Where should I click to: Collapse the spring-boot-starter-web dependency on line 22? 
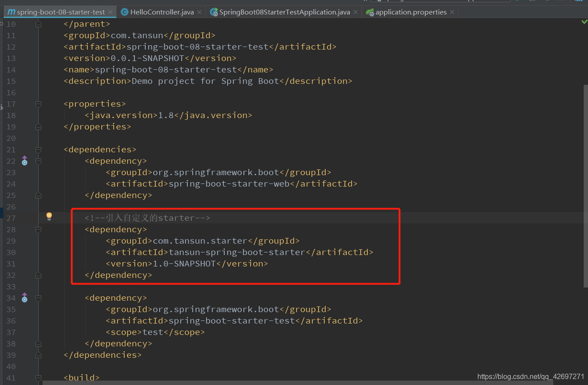(x=39, y=161)
